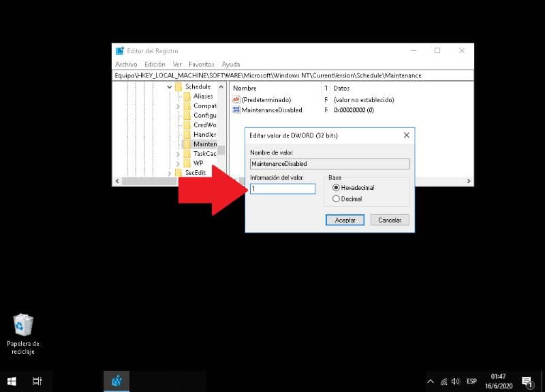Open the Ver menu
This screenshot has width=545, height=392.
click(177, 64)
